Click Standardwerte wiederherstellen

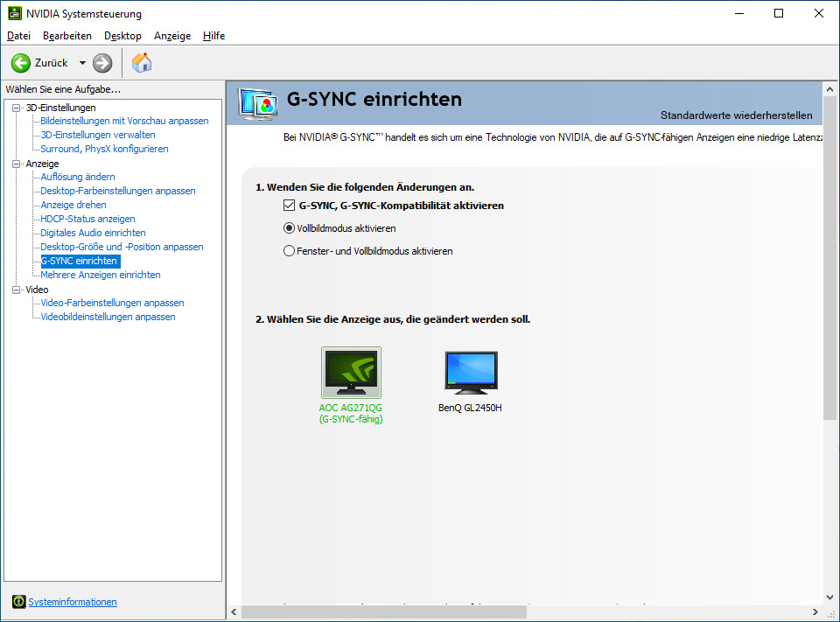coord(738,115)
